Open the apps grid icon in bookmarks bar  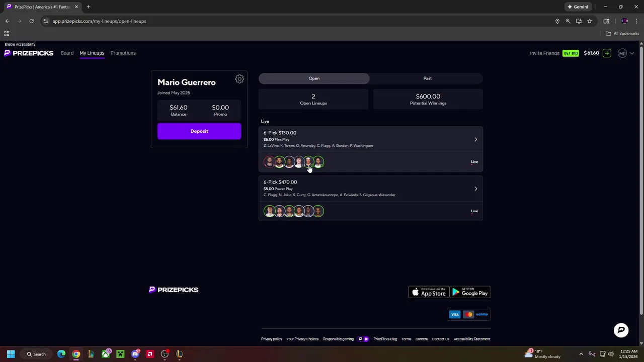click(7, 33)
